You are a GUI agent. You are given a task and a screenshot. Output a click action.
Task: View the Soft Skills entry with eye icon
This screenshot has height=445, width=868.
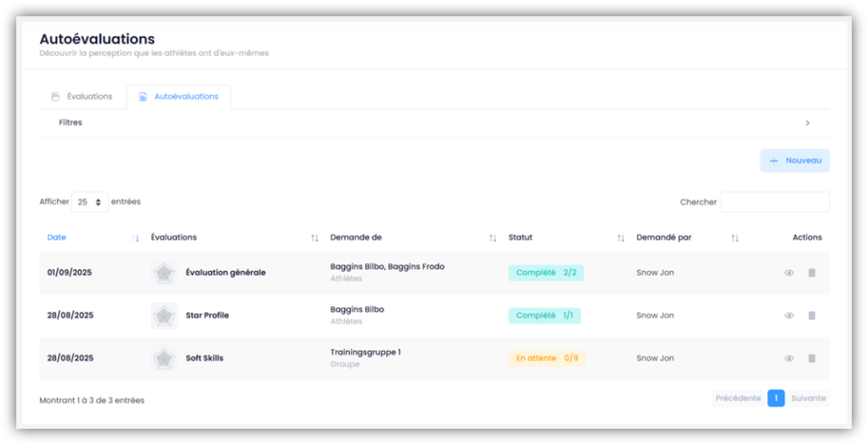(789, 359)
